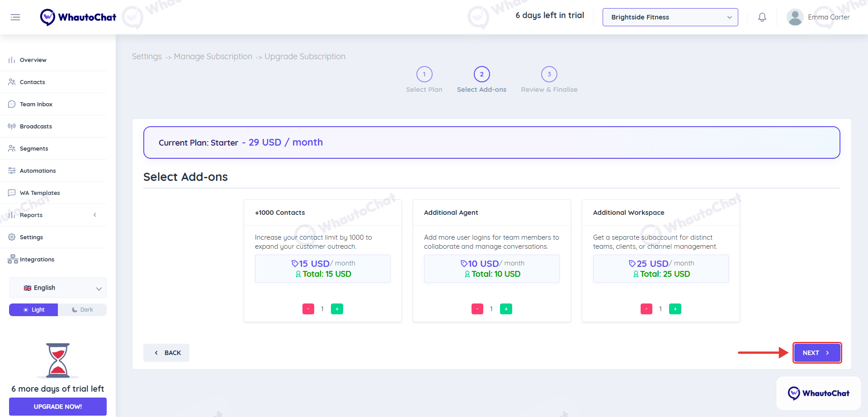Click the 'Total: 25 USD' text
Viewport: 868px width, 417px height.
pyautogui.click(x=665, y=274)
